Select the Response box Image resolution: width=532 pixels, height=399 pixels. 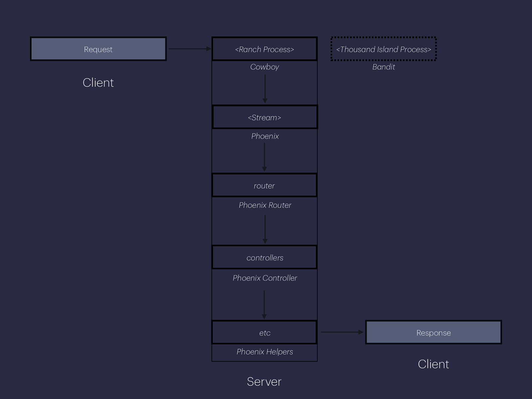[x=434, y=332]
